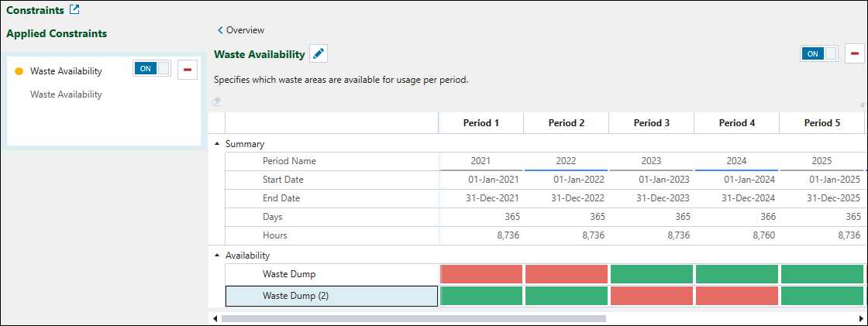
Task: Click the pencil icon beside Waste Availability
Action: click(x=319, y=53)
